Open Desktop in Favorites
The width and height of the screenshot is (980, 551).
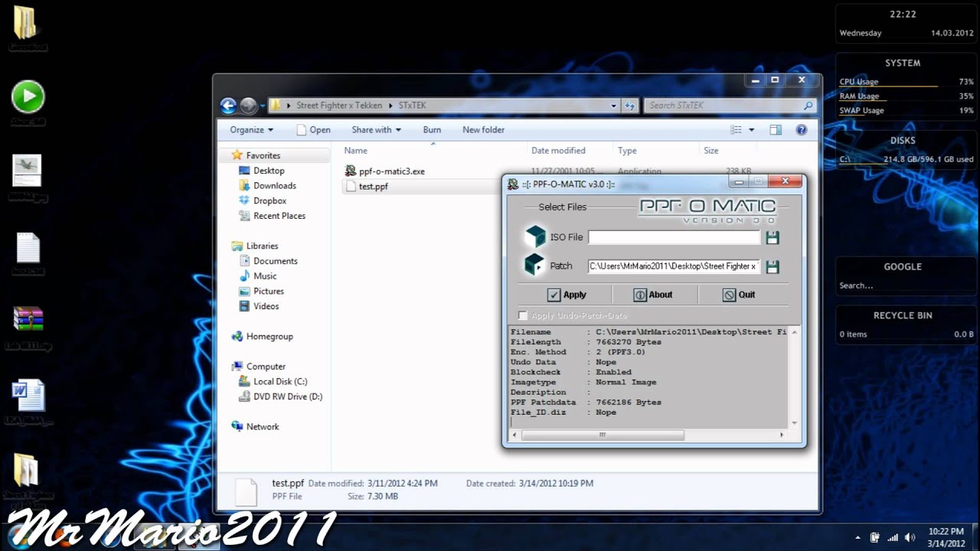coord(269,171)
